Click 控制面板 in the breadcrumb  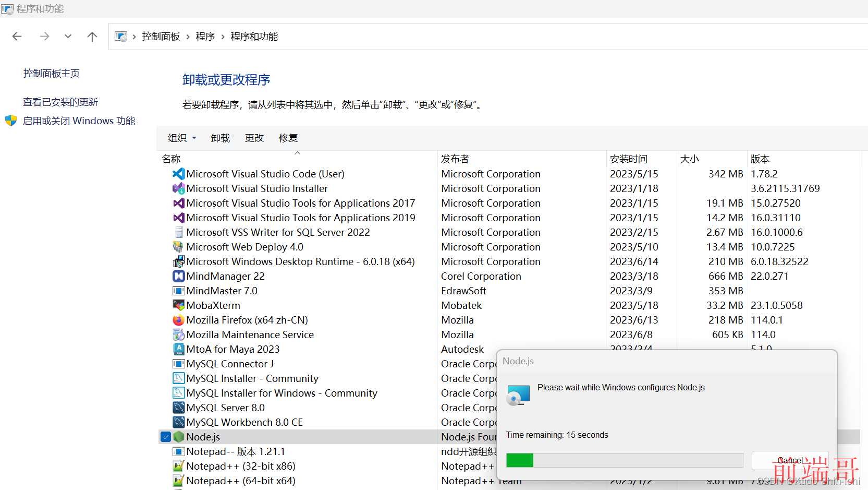161,37
